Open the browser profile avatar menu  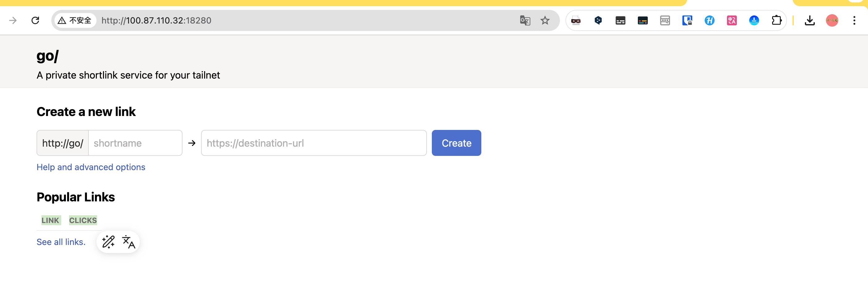(x=831, y=20)
